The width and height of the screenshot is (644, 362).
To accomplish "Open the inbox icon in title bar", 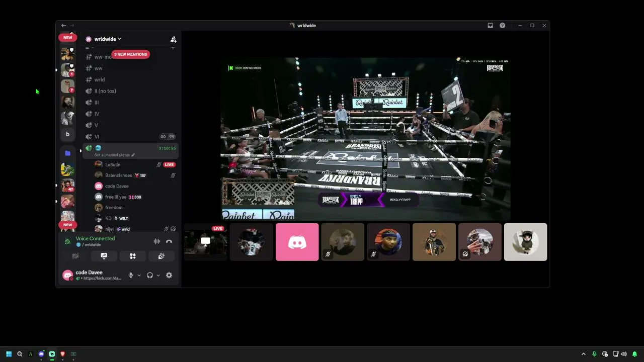I will coord(491,26).
